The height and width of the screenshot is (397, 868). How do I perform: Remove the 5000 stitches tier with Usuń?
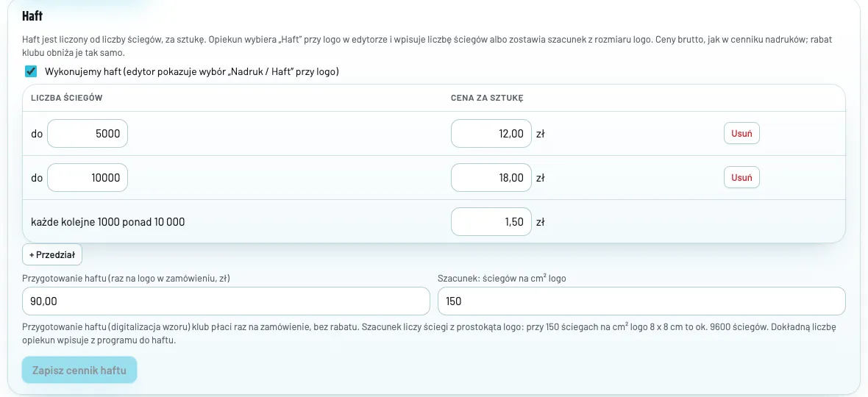point(741,133)
